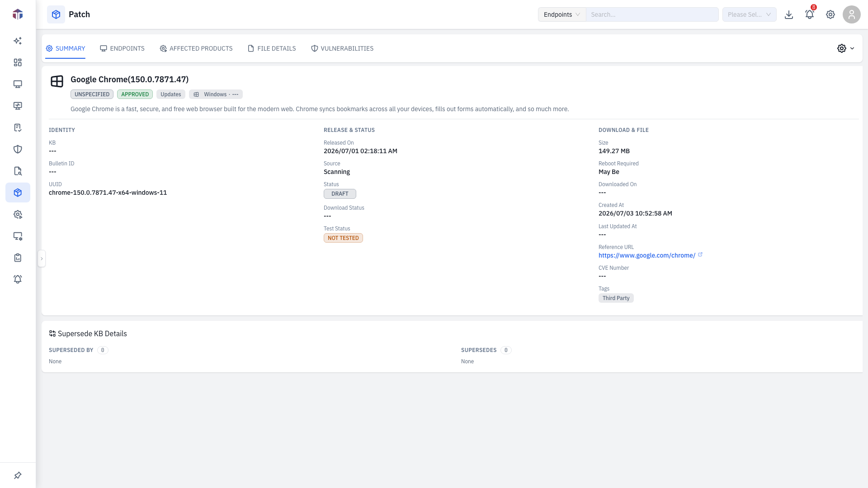Open the sparkle AI icon in sidebar
868x488 pixels.
18,41
